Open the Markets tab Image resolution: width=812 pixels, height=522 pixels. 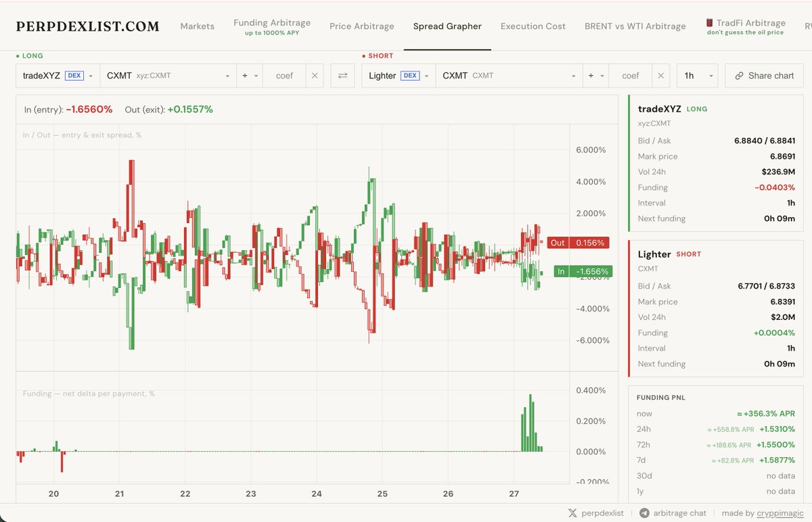[x=197, y=26]
